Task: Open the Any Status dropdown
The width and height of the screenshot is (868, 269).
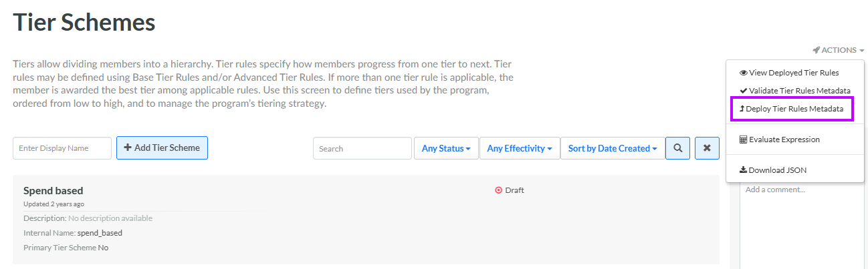Action: click(445, 148)
